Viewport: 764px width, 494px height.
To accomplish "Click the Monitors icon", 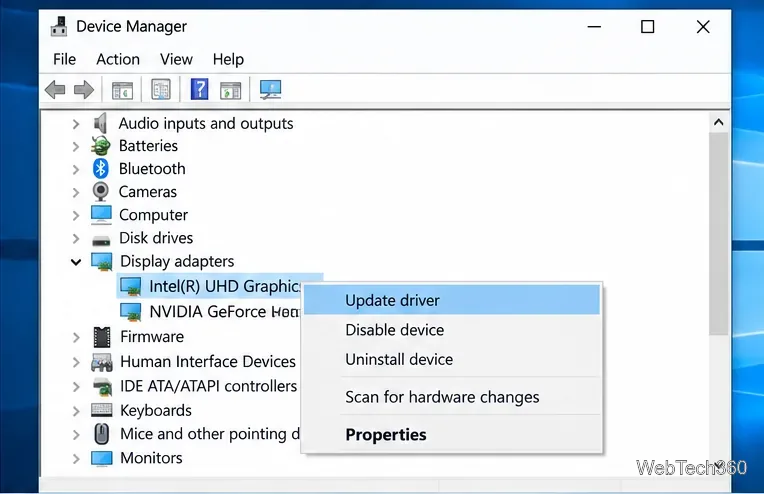I will point(102,458).
